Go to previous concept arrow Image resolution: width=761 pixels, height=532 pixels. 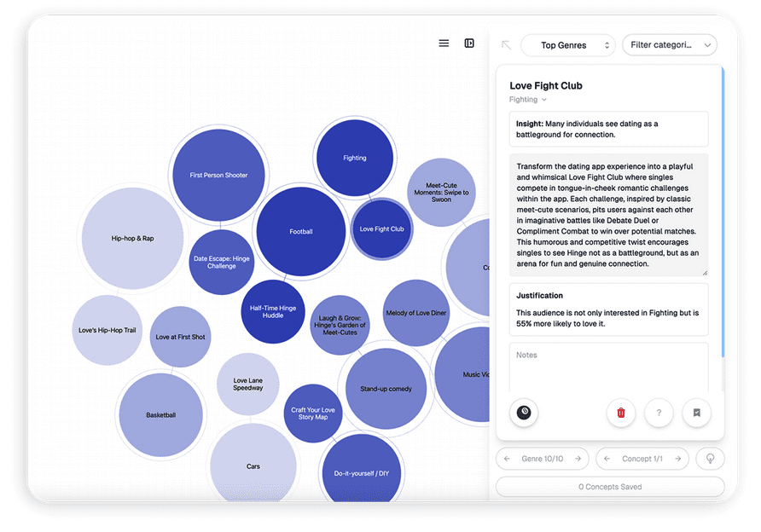(607, 459)
